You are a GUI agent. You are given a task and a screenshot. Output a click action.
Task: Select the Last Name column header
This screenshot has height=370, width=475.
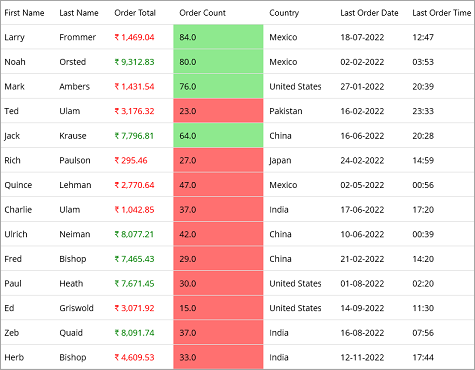pos(79,13)
